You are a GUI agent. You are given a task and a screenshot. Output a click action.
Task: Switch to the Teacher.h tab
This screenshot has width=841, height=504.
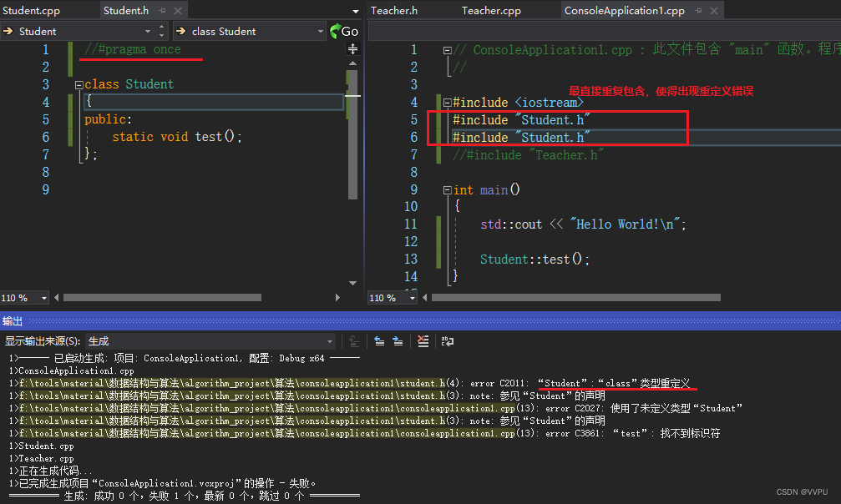point(394,11)
